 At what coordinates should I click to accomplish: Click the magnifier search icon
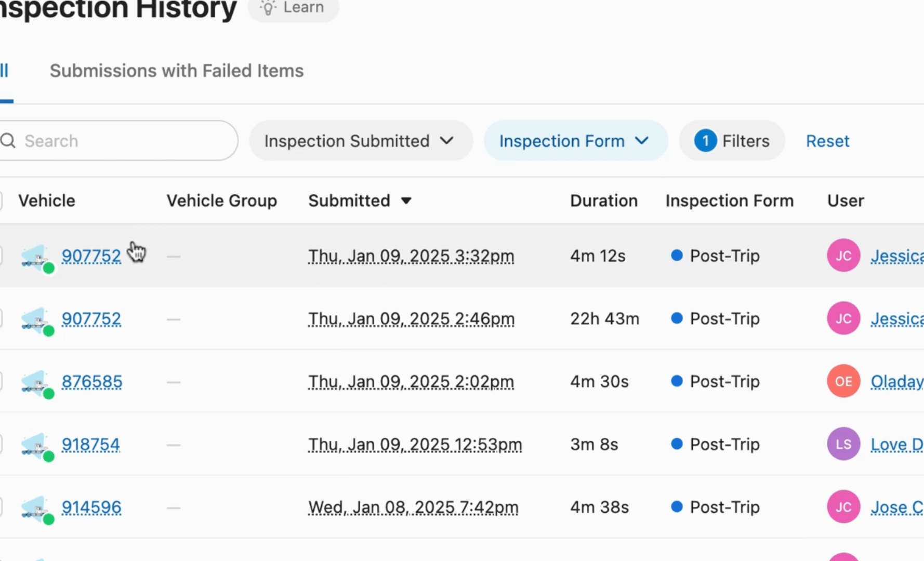8,141
